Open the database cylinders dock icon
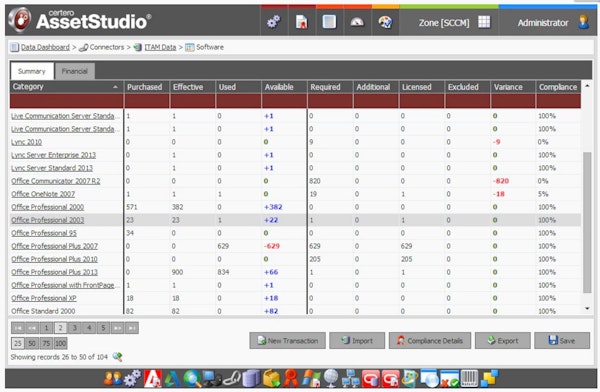The height and width of the screenshot is (392, 600). [x=251, y=379]
